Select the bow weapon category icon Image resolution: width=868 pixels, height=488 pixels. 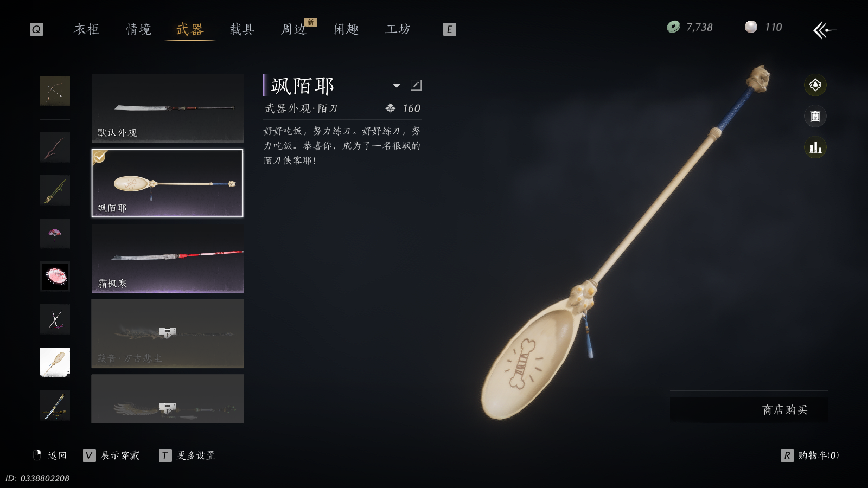pyautogui.click(x=55, y=91)
